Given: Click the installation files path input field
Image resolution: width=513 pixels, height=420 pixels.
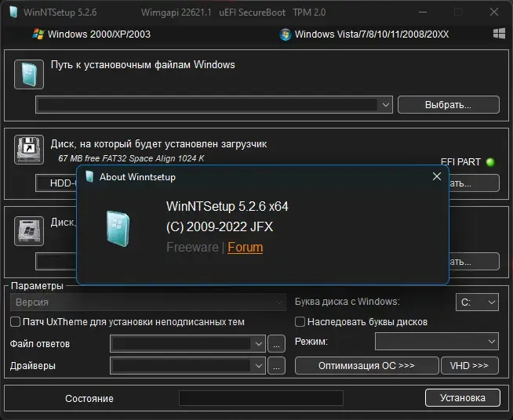Looking at the screenshot, I should coord(207,105).
